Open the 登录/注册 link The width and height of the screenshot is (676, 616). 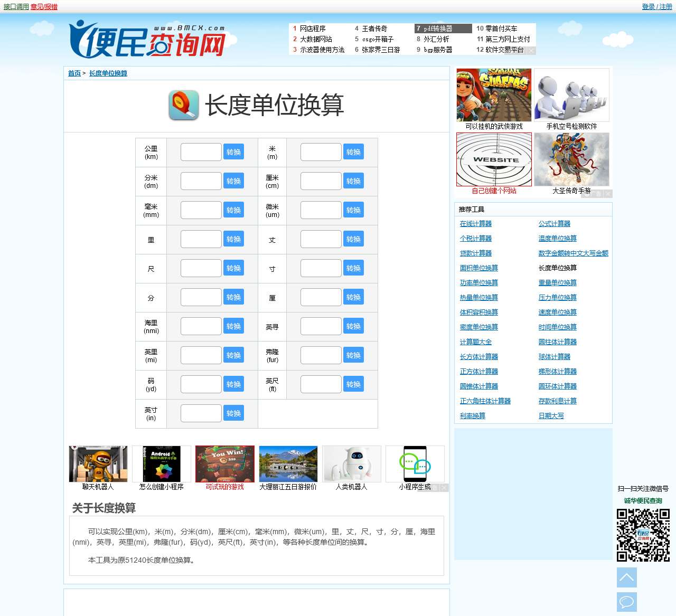click(657, 7)
